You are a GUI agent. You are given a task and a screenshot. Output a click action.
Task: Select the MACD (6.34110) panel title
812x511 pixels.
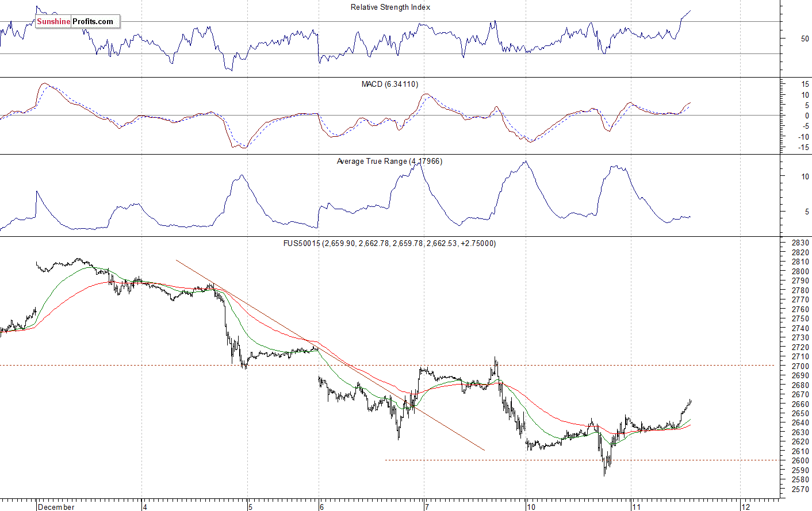click(x=389, y=84)
